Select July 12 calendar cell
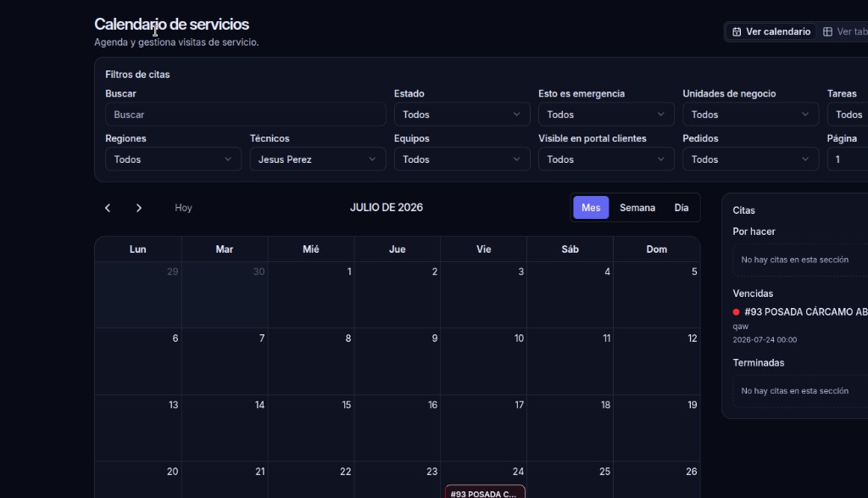The width and height of the screenshot is (868, 498). [x=657, y=361]
